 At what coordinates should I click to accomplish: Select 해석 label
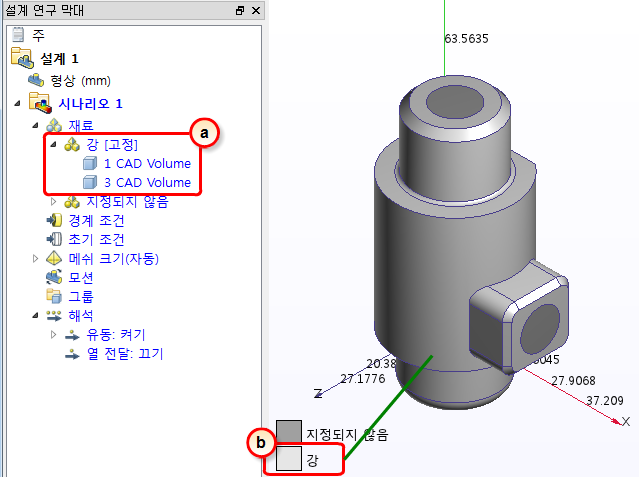[81, 316]
